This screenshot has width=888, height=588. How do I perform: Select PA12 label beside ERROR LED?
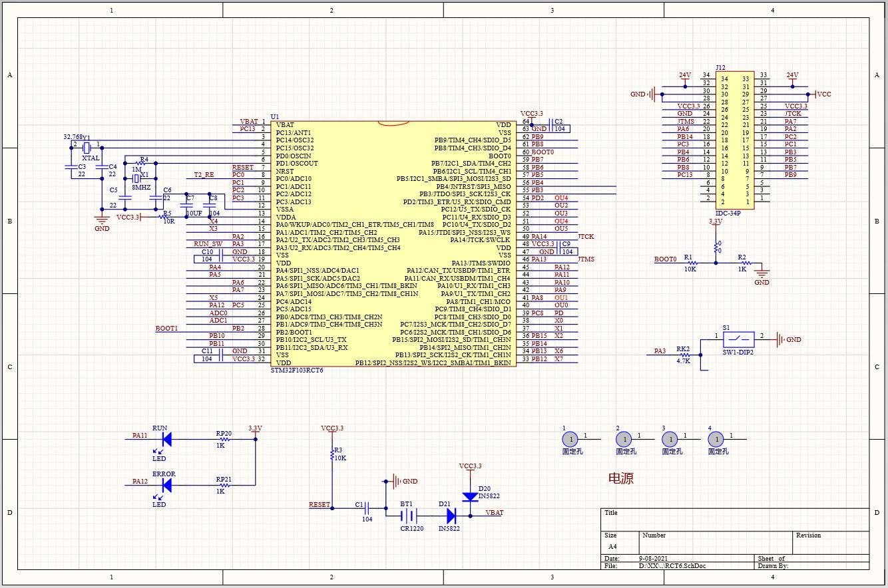pyautogui.click(x=140, y=481)
